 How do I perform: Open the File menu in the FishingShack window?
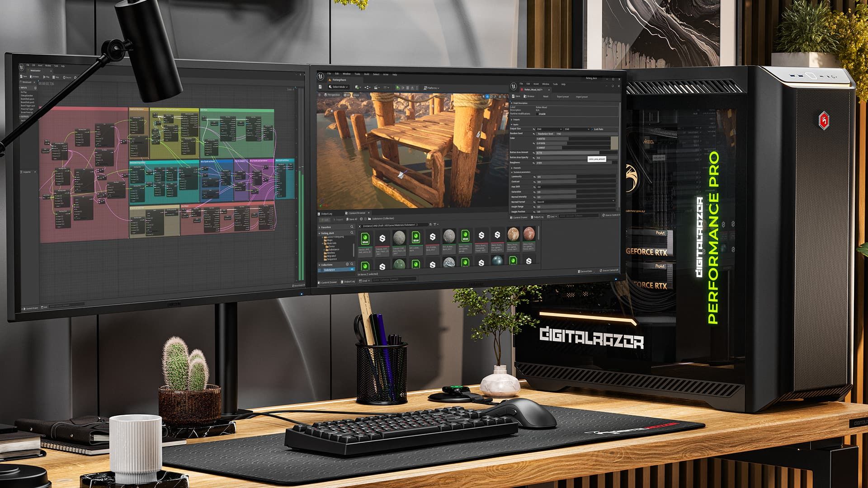(x=329, y=74)
